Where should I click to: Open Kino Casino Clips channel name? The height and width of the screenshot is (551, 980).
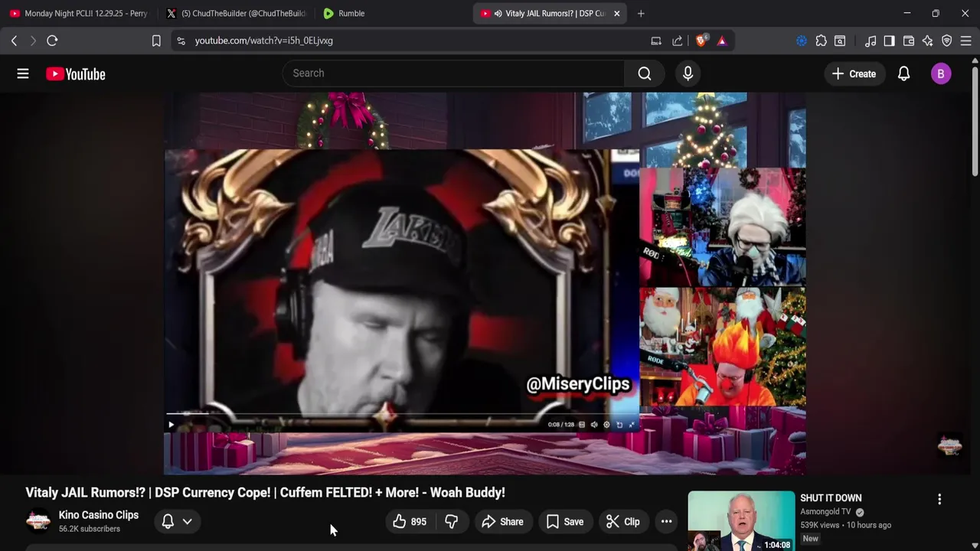[99, 515]
